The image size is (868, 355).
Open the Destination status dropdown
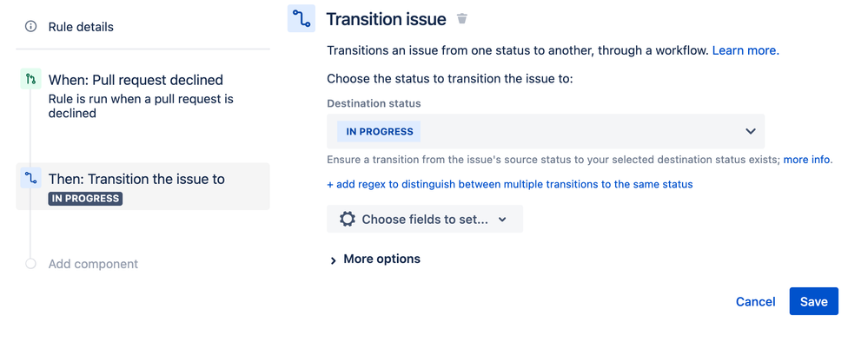tap(546, 132)
